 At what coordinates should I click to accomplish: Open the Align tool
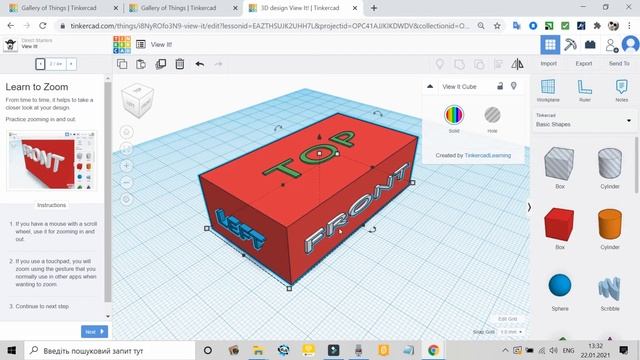tap(498, 64)
